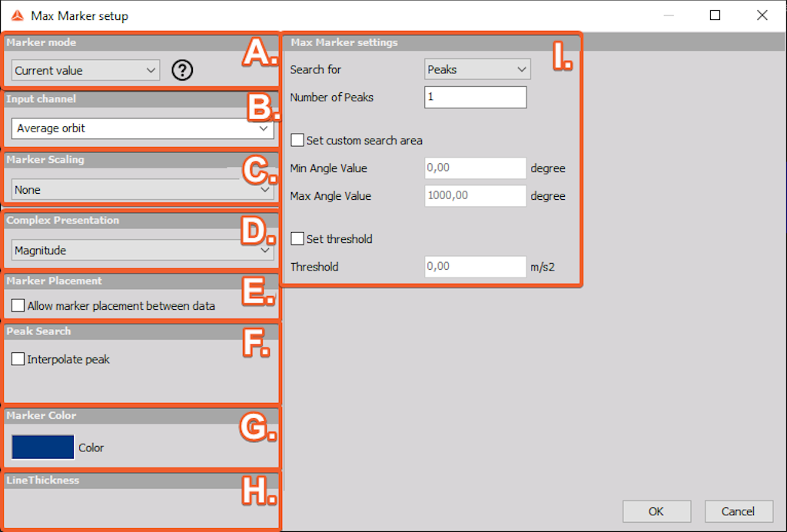Click the Number of Peaks label

[x=332, y=98]
